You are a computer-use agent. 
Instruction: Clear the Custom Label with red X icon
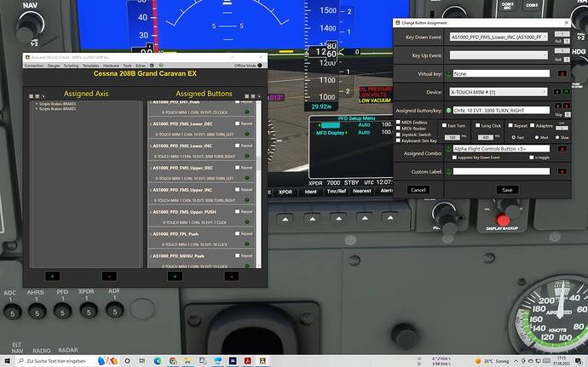[562, 172]
